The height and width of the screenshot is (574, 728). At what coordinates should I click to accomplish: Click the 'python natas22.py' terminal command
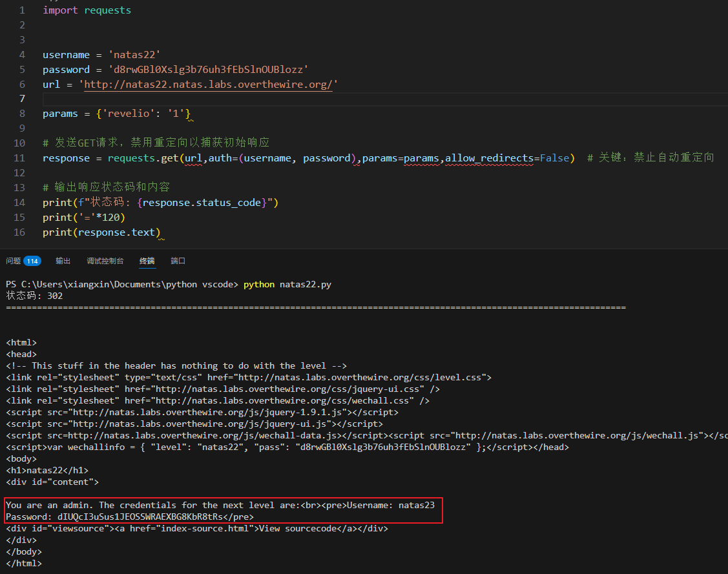tap(287, 285)
